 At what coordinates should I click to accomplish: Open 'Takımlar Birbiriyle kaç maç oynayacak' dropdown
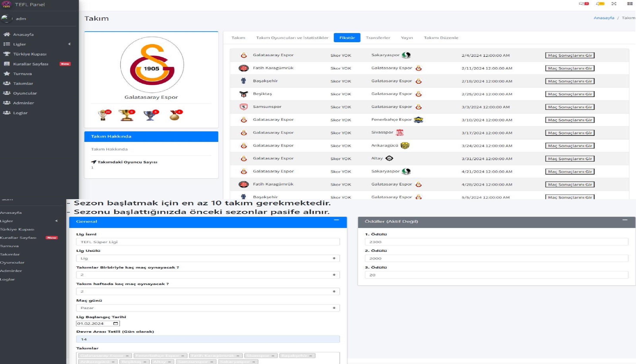208,275
